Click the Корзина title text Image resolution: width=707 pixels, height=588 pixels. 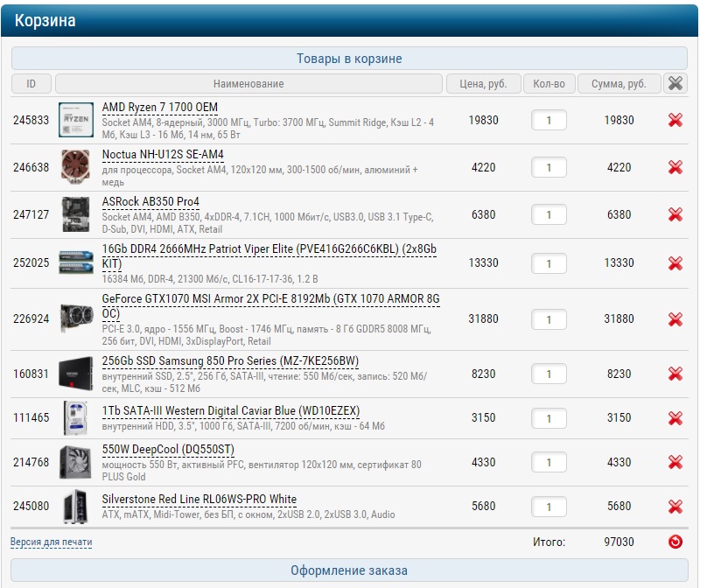(x=45, y=21)
